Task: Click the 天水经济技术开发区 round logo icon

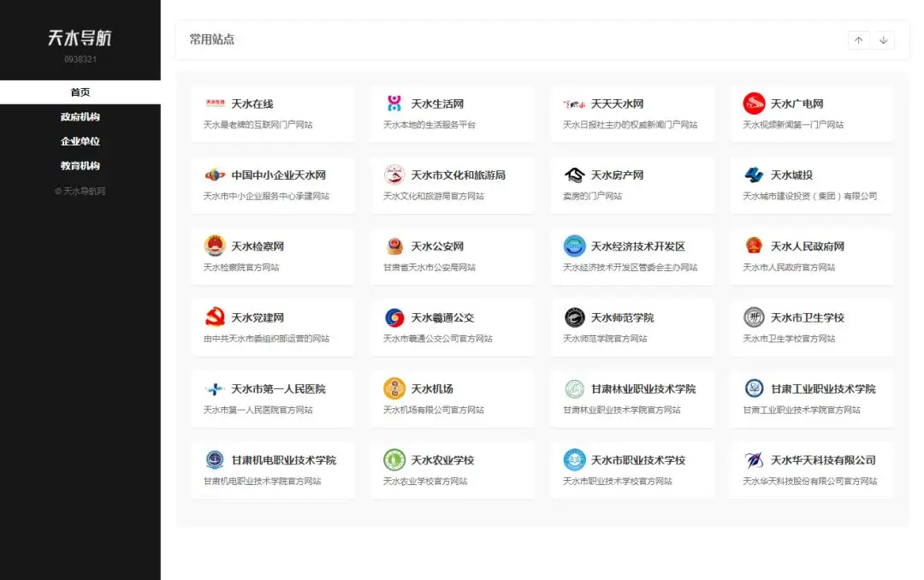Action: [x=575, y=246]
